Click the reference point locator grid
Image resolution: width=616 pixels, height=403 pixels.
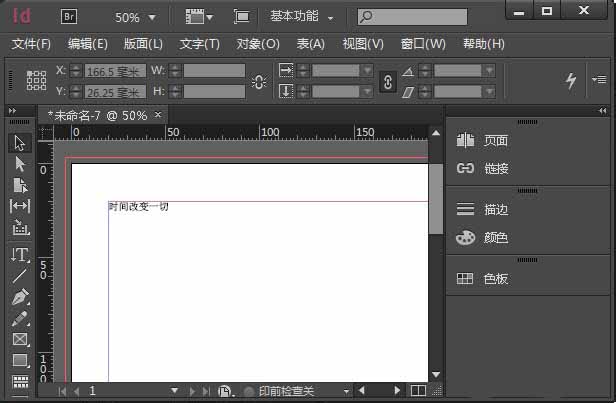(36, 81)
